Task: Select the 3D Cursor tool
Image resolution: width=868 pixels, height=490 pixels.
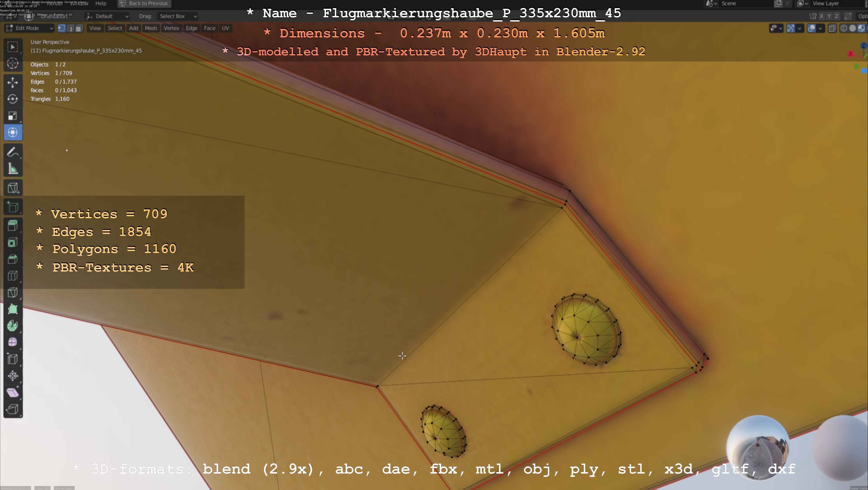Action: click(13, 63)
